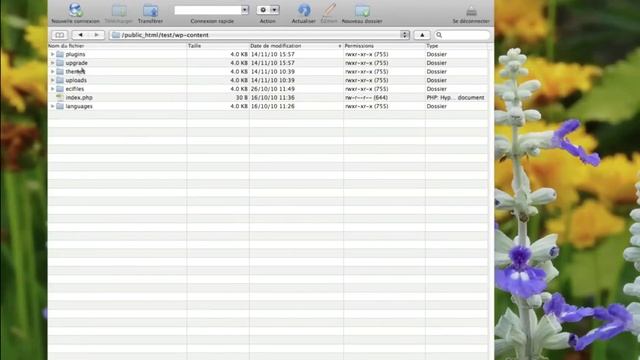Sort by Type column header

click(x=456, y=46)
